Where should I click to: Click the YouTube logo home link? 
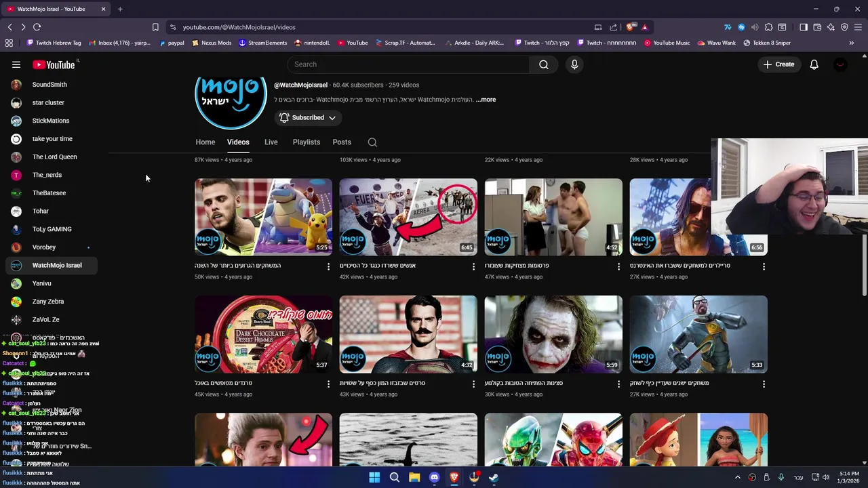pos(54,64)
